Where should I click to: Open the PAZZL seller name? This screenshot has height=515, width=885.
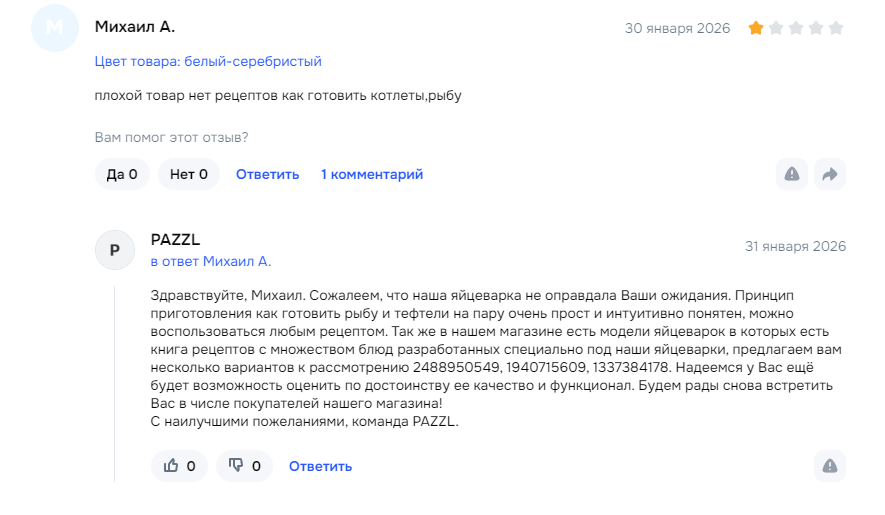[176, 239]
